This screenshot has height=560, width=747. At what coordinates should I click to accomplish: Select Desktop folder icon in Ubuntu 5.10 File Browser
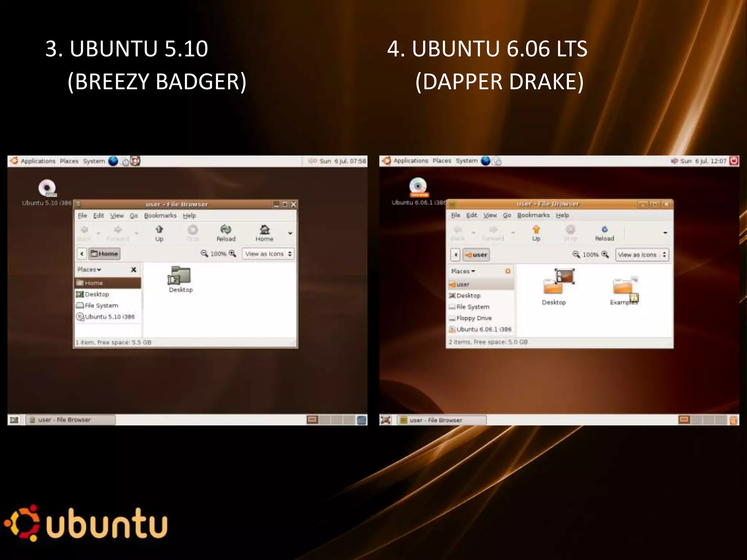tap(181, 280)
